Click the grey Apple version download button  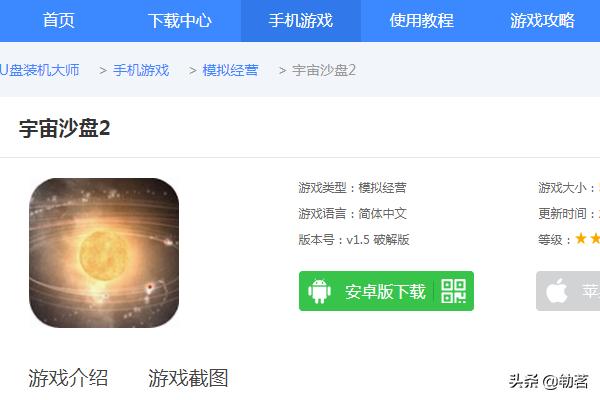click(568, 291)
